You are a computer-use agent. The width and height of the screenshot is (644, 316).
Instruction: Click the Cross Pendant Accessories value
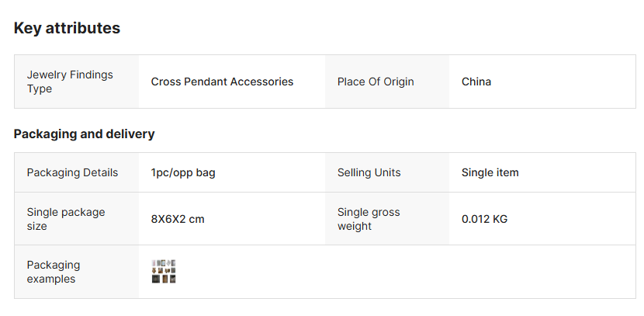(x=222, y=82)
